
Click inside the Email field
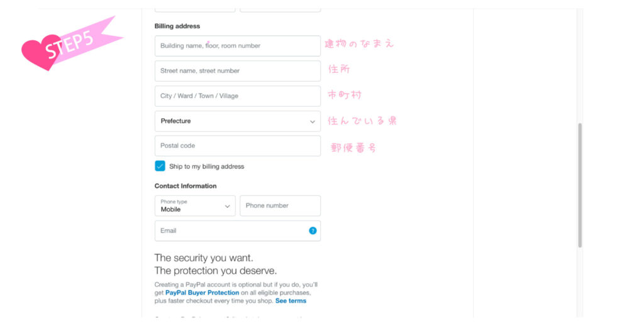point(237,231)
